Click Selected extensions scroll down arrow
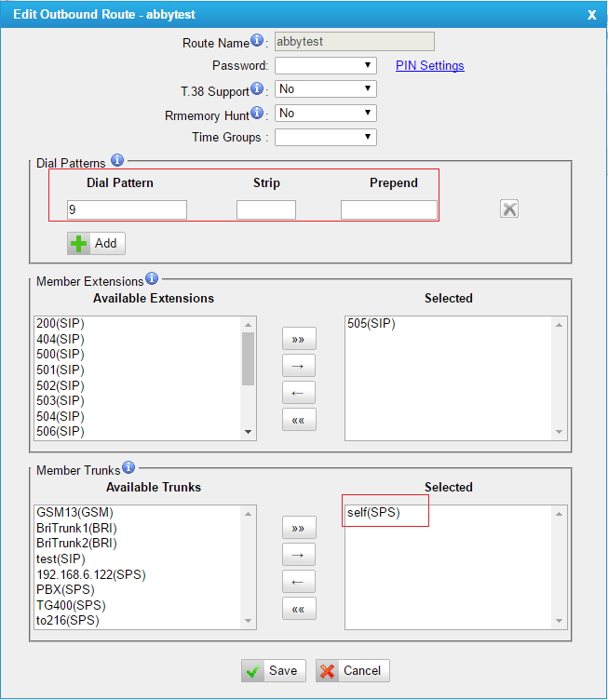 click(559, 432)
